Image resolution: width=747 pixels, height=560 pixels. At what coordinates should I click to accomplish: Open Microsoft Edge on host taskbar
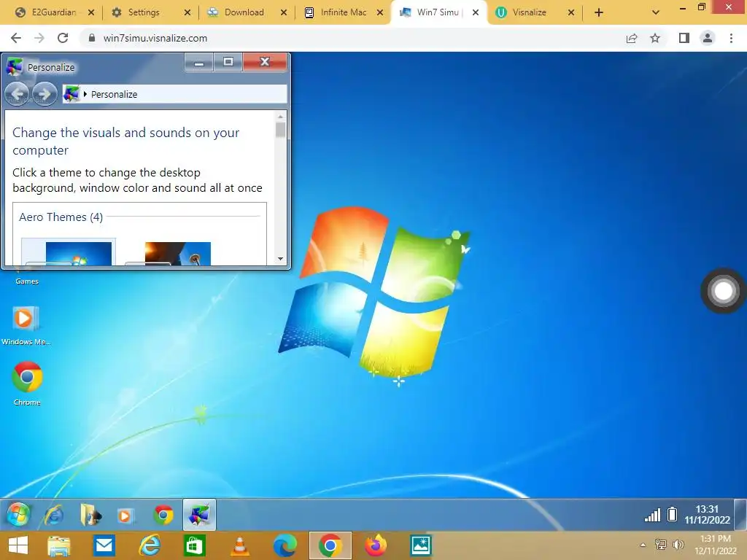[285, 545]
